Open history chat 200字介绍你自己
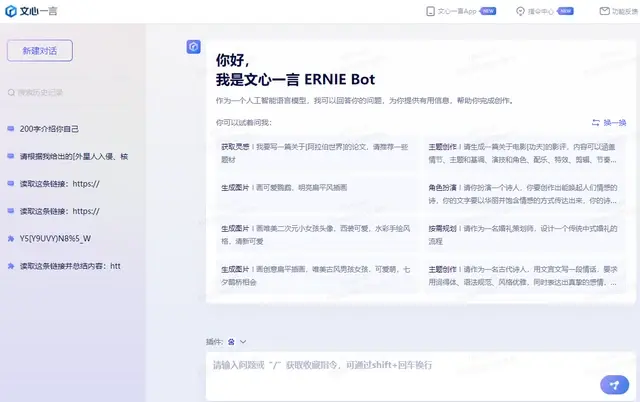Screen dimensions: 640x402 pos(49,129)
